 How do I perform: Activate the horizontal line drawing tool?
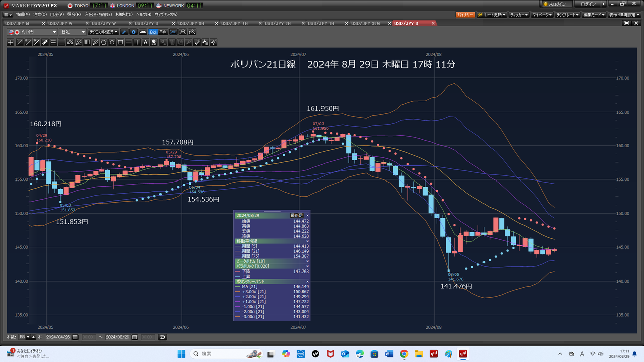pyautogui.click(x=129, y=42)
